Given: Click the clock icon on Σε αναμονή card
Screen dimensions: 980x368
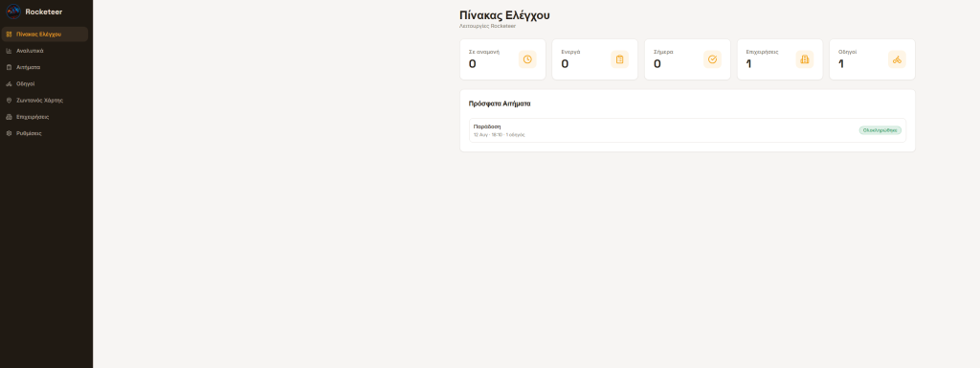Looking at the screenshot, I should (527, 59).
